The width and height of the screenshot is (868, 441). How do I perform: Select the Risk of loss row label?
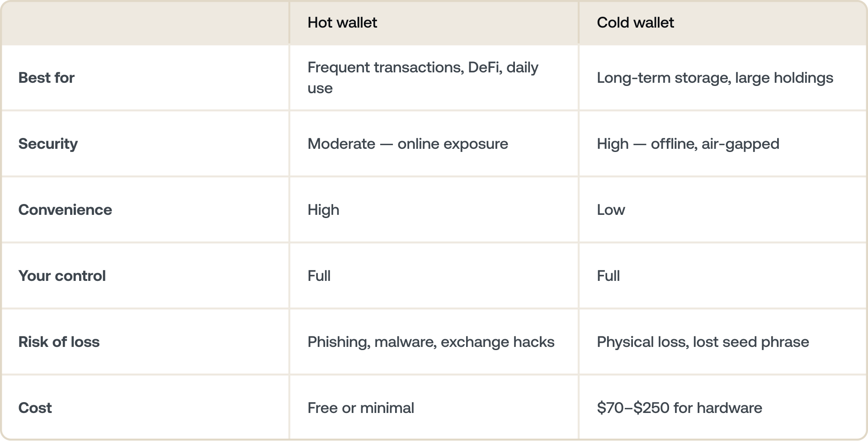pyautogui.click(x=59, y=342)
